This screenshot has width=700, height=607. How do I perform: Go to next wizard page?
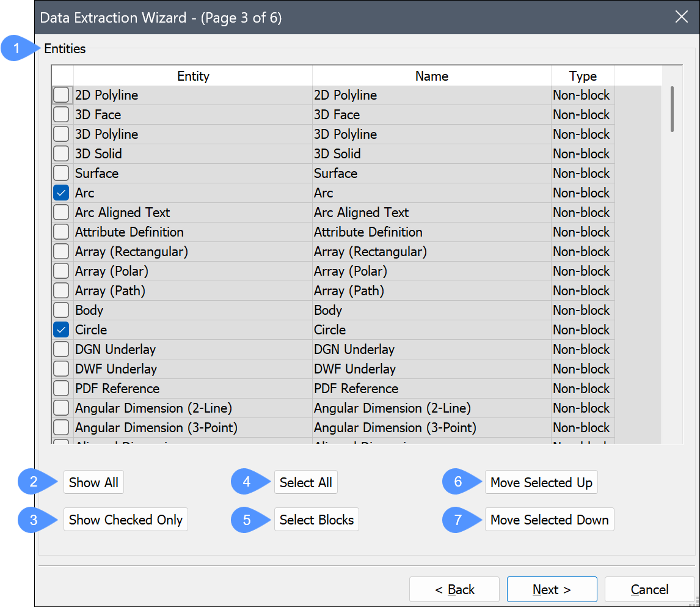(552, 589)
